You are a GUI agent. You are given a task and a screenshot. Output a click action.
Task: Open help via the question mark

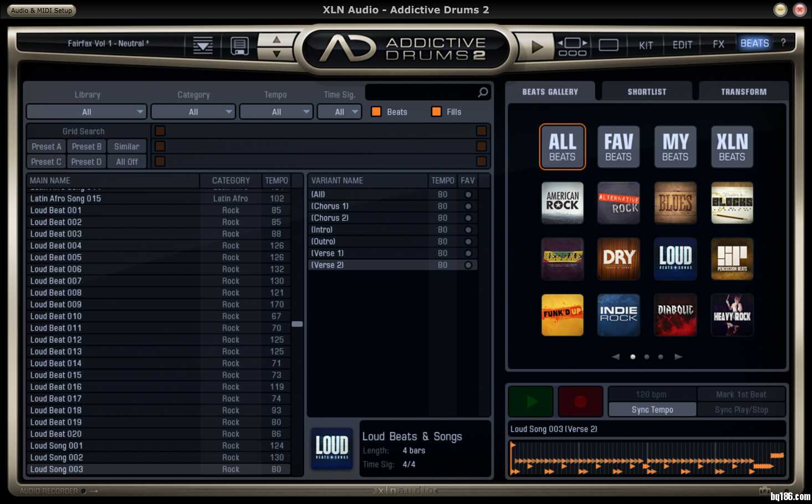click(x=783, y=42)
